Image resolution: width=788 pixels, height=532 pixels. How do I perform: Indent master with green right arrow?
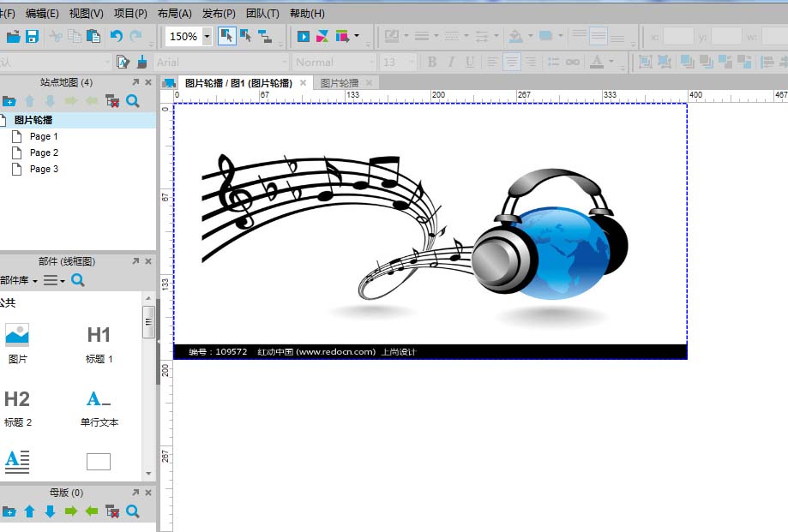tap(71, 511)
